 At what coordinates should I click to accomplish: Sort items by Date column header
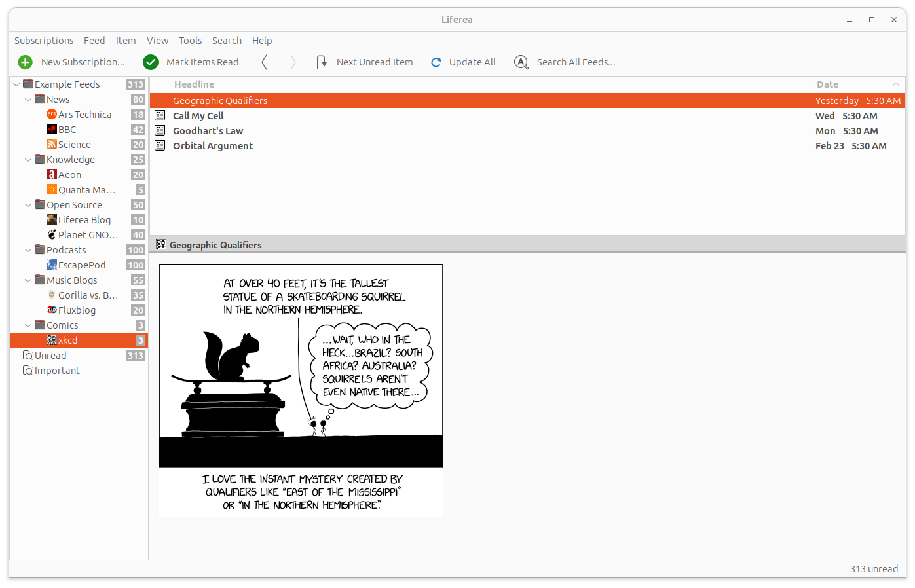pyautogui.click(x=827, y=84)
